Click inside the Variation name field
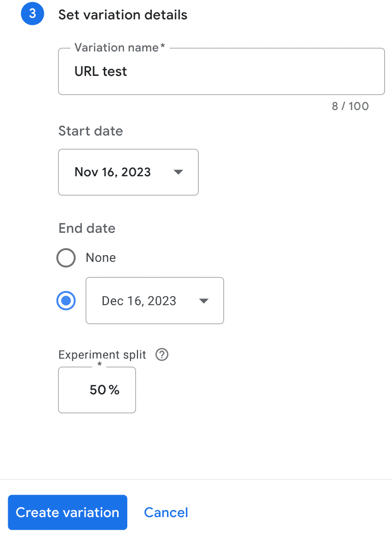This screenshot has width=392, height=539. (221, 71)
